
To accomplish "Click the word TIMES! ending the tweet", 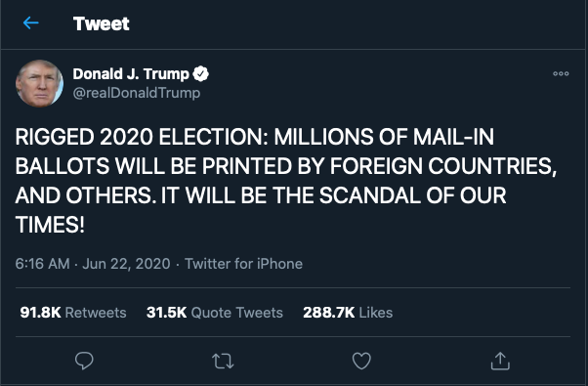I will click(x=50, y=225).
